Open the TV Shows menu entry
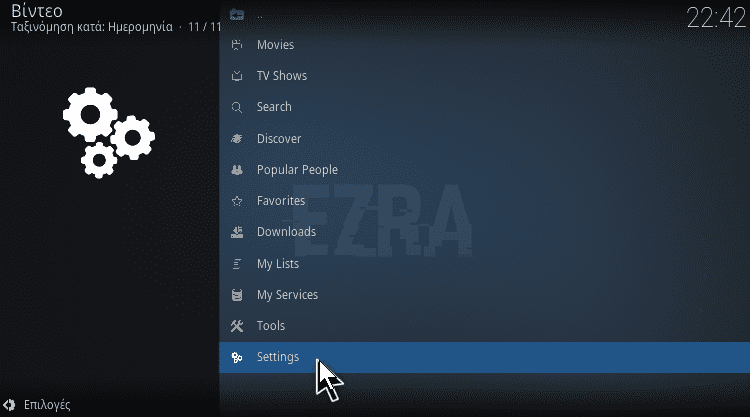Screen dimensions: 750x417 point(485,76)
